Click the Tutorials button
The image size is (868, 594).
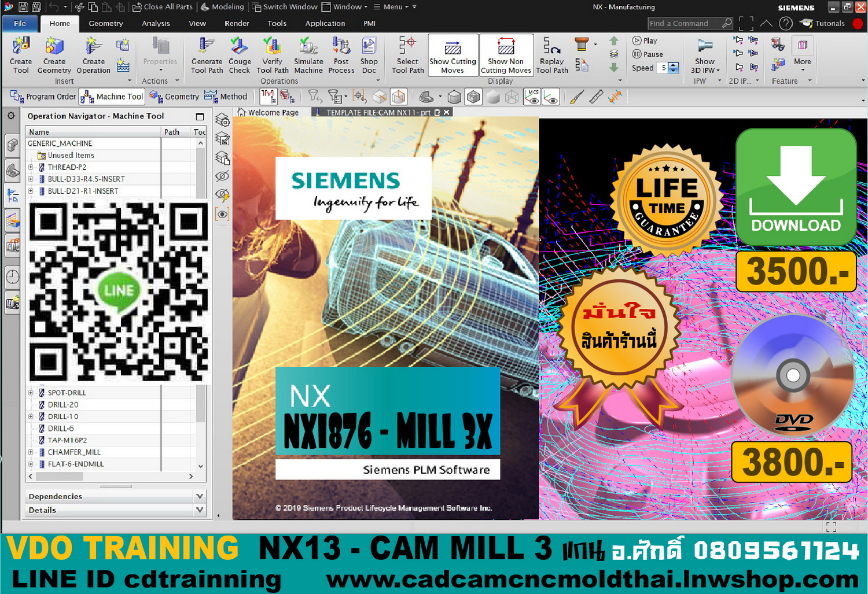(824, 24)
